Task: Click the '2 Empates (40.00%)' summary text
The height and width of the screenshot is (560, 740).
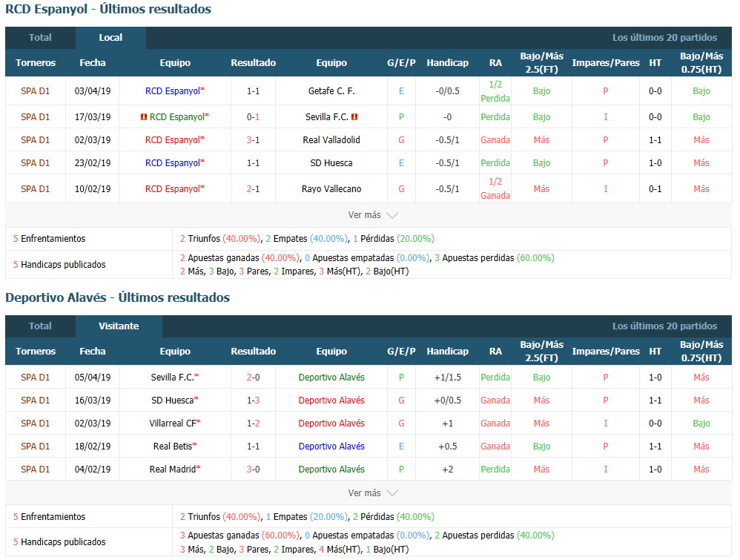Action: click(306, 239)
